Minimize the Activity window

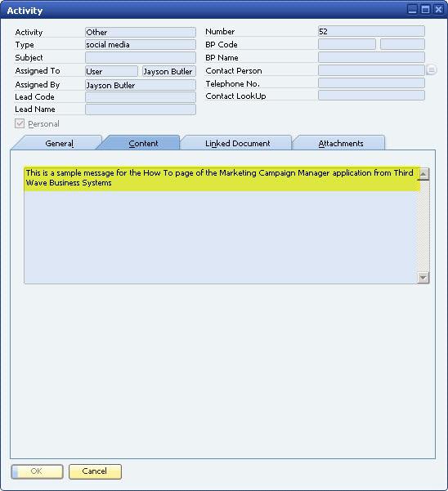point(412,9)
